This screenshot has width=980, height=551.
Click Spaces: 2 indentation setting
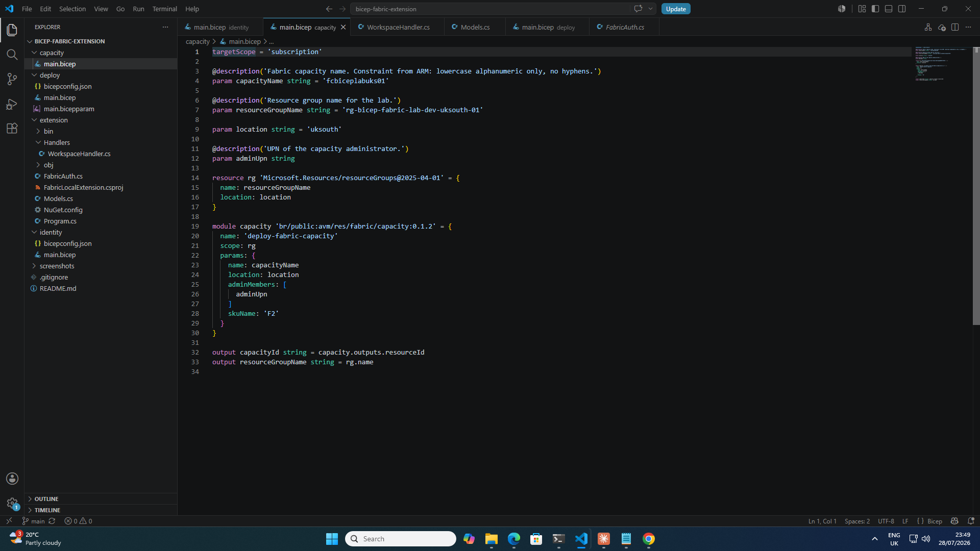coord(857,521)
